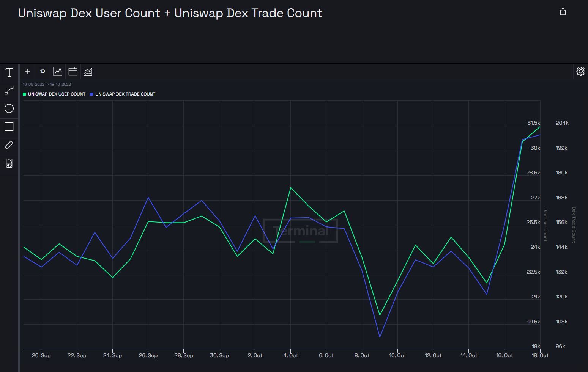Image resolution: width=588 pixels, height=372 pixels.
Task: Click the 30. Sep axis label
Action: pyautogui.click(x=219, y=356)
